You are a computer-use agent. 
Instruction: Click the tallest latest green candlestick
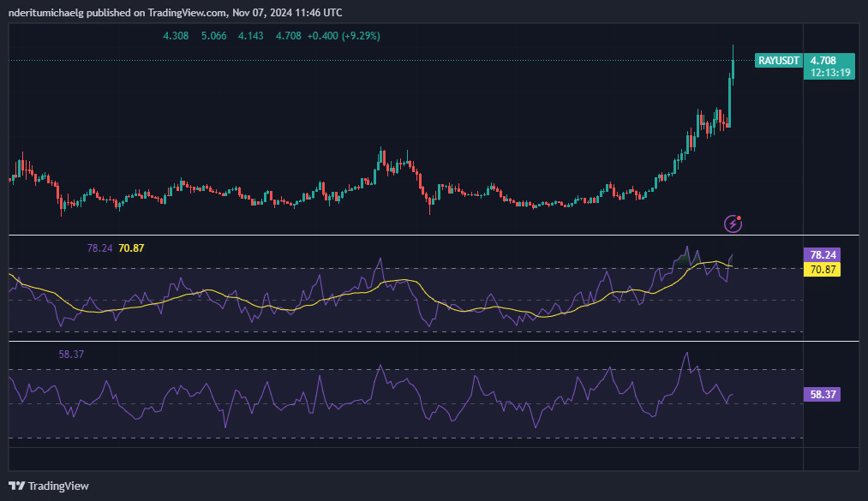(728, 101)
